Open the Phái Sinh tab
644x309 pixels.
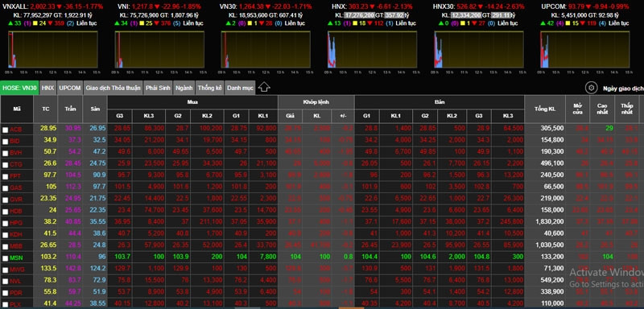click(158, 88)
